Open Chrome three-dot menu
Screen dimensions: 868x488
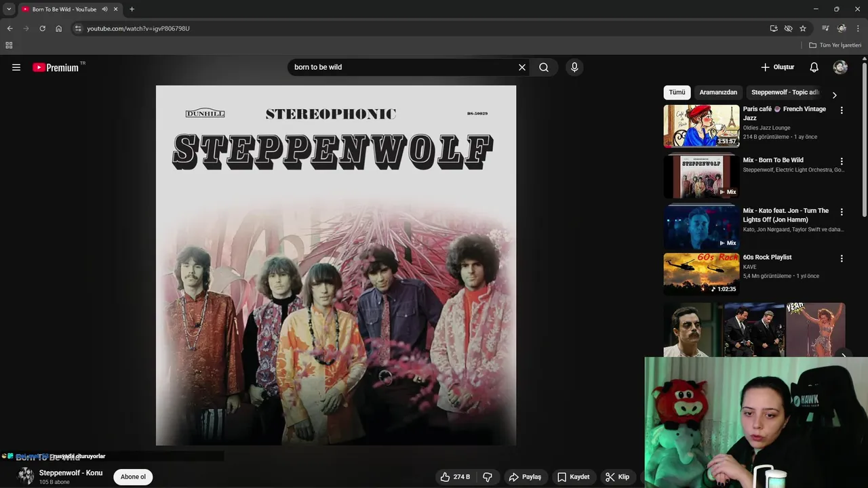858,28
